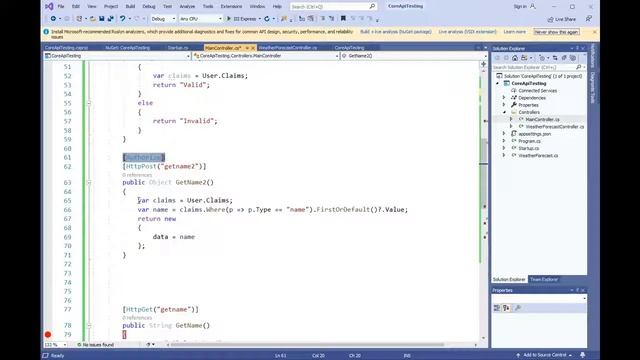Expand the Dependencies node
Image resolution: width=640 pixels, height=360 pixels.
coord(504,98)
